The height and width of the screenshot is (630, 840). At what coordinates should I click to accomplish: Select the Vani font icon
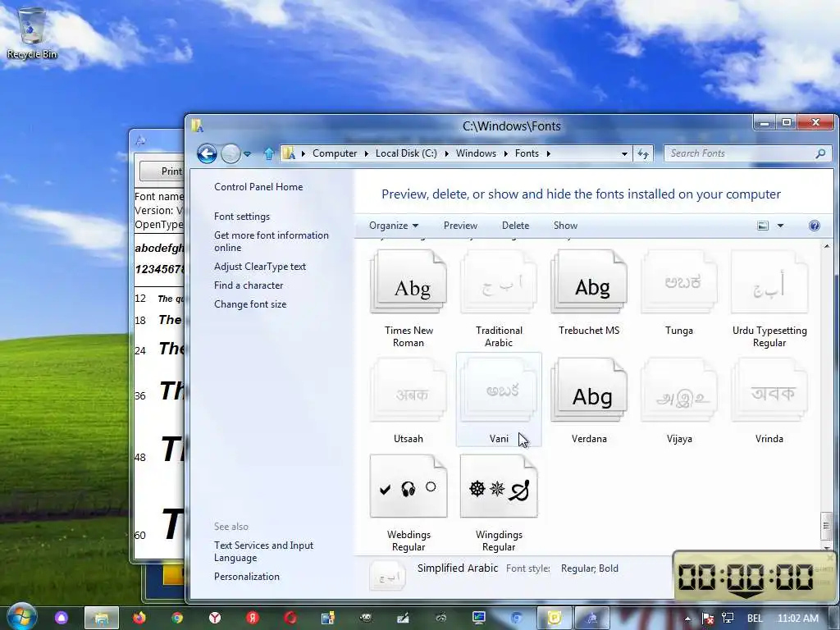pyautogui.click(x=499, y=390)
